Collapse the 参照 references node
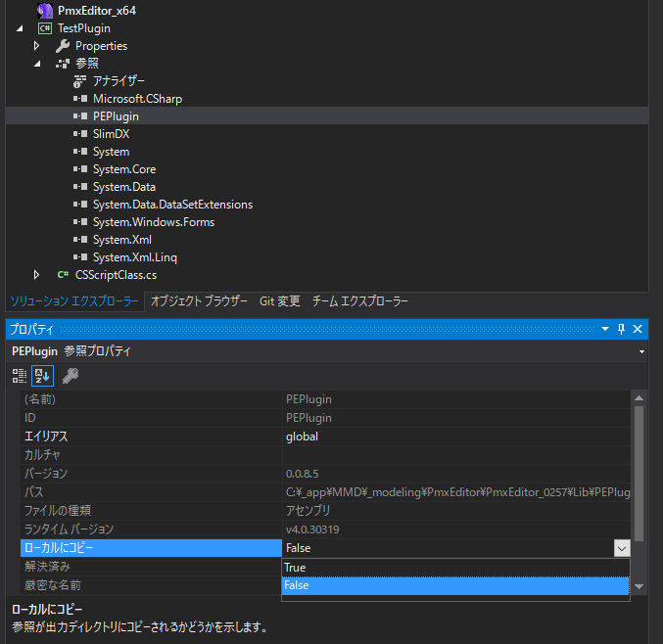Viewport: 663px width, 644px height. [x=37, y=64]
